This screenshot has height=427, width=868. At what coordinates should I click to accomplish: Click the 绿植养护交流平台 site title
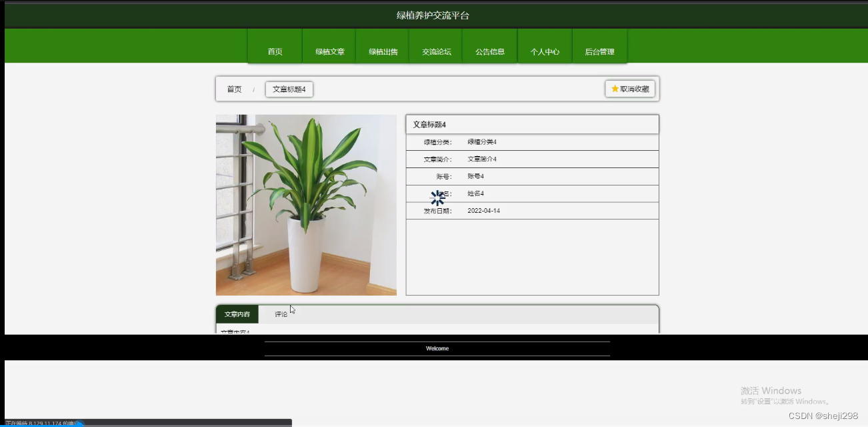[x=433, y=15]
